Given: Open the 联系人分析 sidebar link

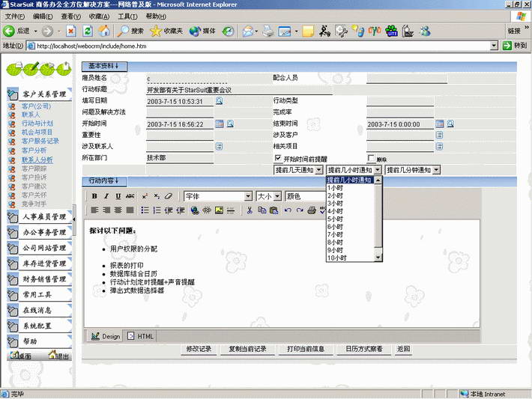Looking at the screenshot, I should click(x=37, y=159).
